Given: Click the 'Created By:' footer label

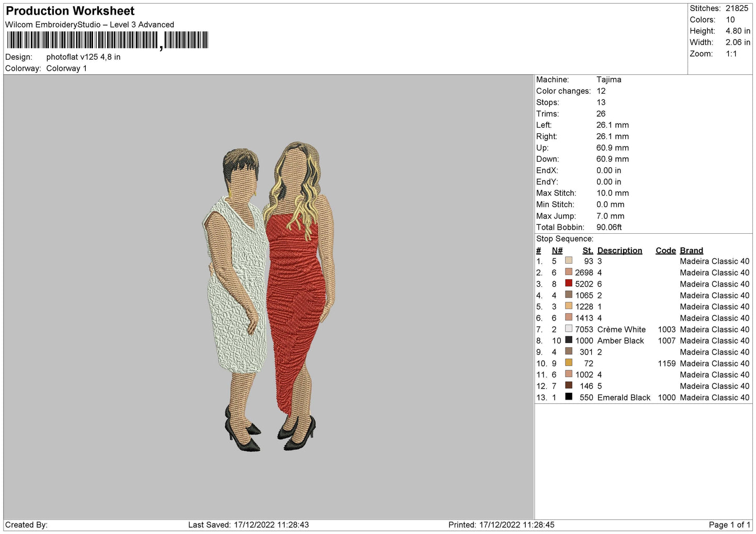Looking at the screenshot, I should point(26,525).
